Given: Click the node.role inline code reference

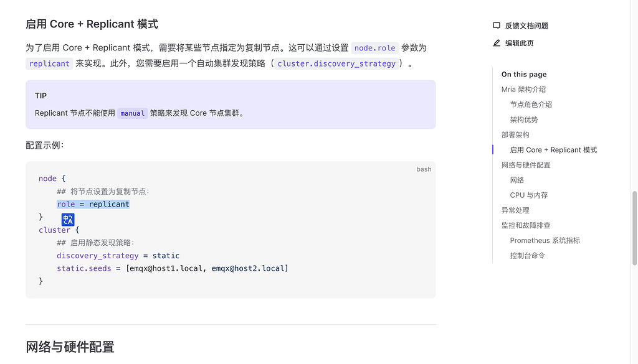Looking at the screenshot, I should 374,47.
